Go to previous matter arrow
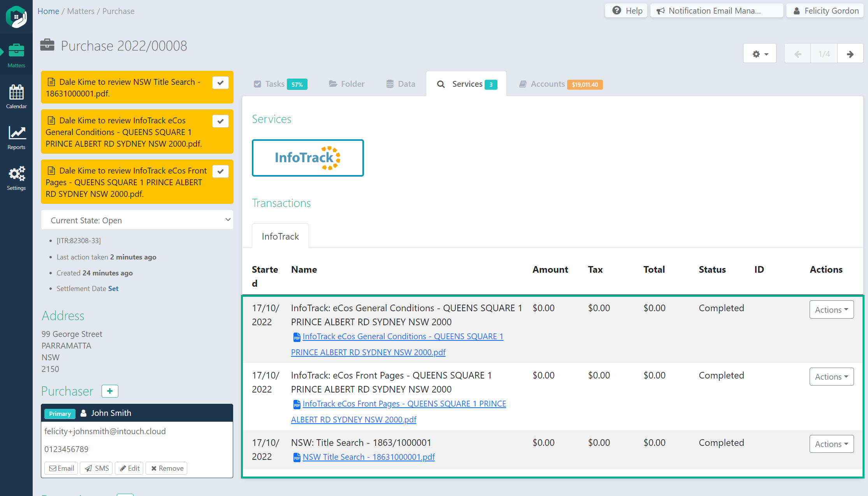868x496 pixels. pyautogui.click(x=798, y=54)
